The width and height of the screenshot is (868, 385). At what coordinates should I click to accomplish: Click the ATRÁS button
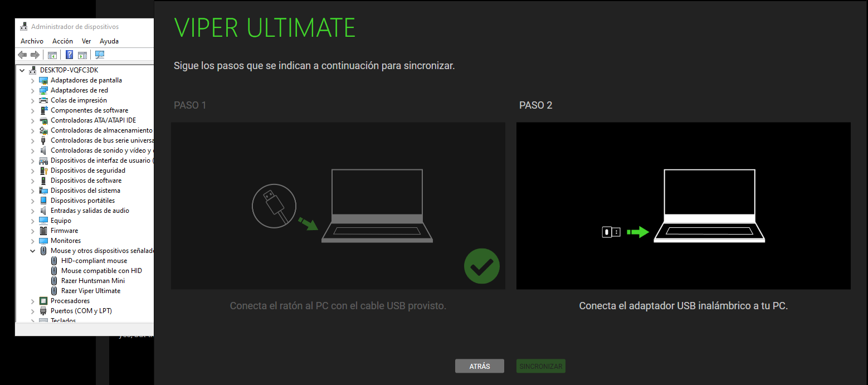(480, 366)
